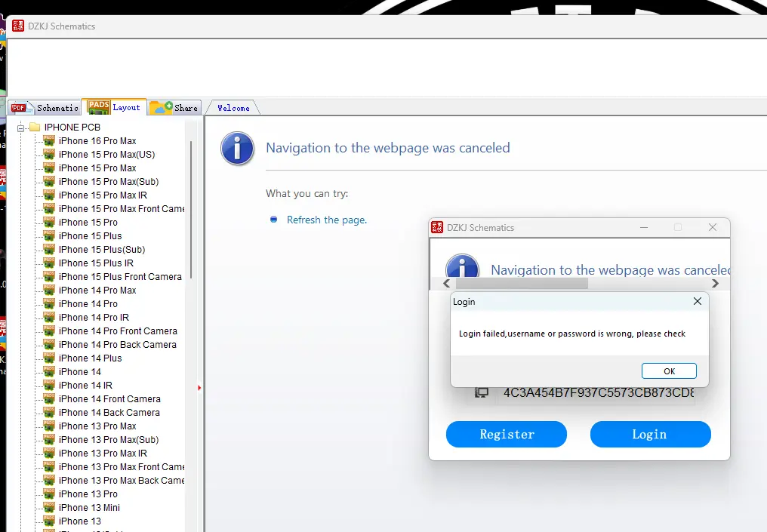
Task: Click the iPhone 16 Pro Max board icon
Action: click(x=49, y=141)
